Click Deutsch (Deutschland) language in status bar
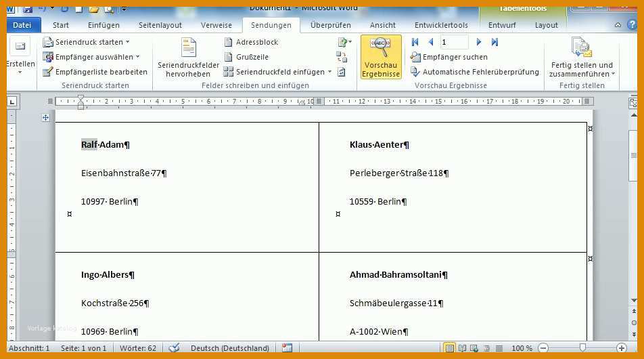Viewport: 644px width, 359px height. pos(230,348)
